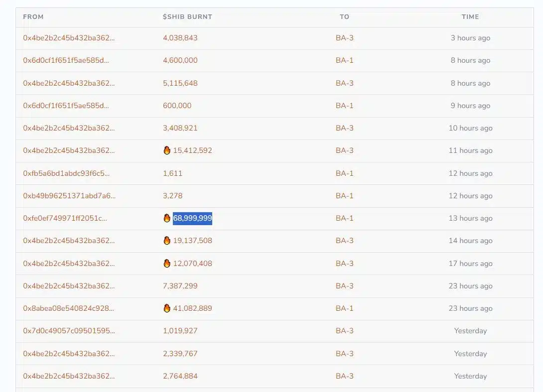Open sender address for the 15,412,592 burn
Screen dimensions: 543x392
pos(69,150)
